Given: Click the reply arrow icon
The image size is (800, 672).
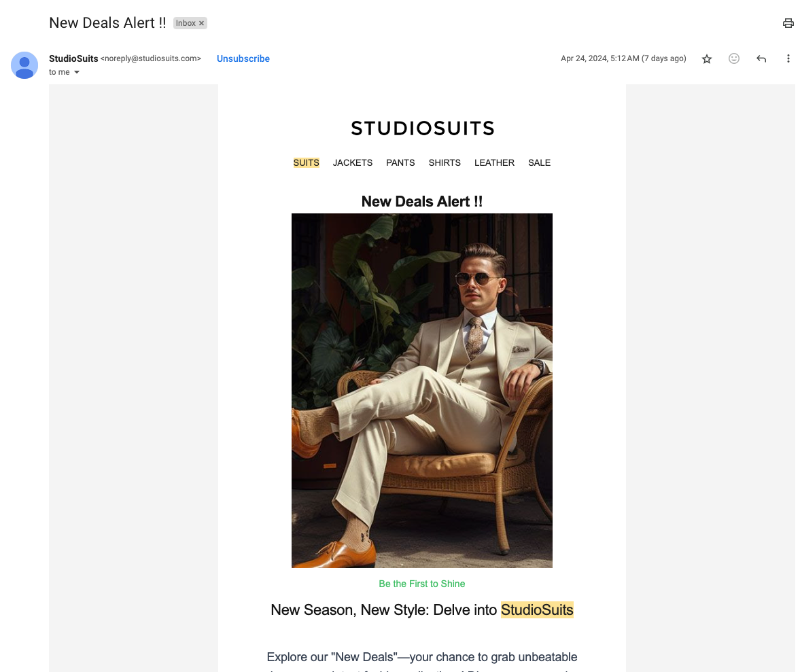Looking at the screenshot, I should pos(761,58).
